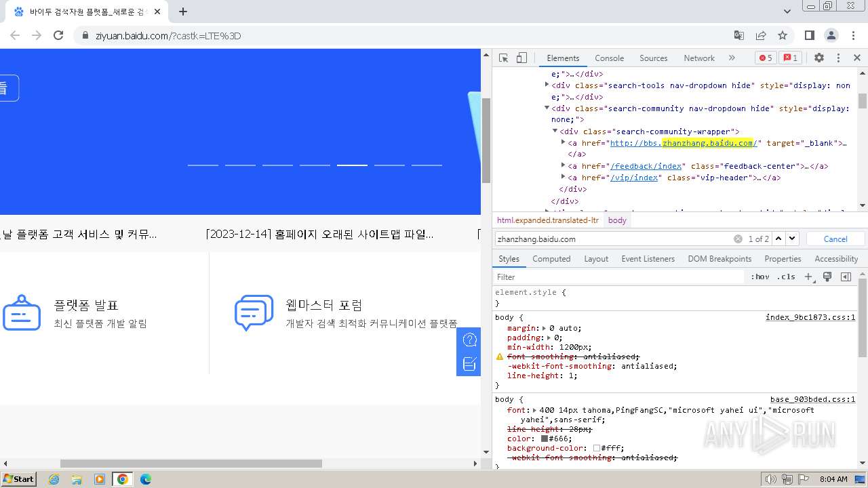Toggle rendering emulations paintbrush icon
The image size is (868, 488).
827,277
